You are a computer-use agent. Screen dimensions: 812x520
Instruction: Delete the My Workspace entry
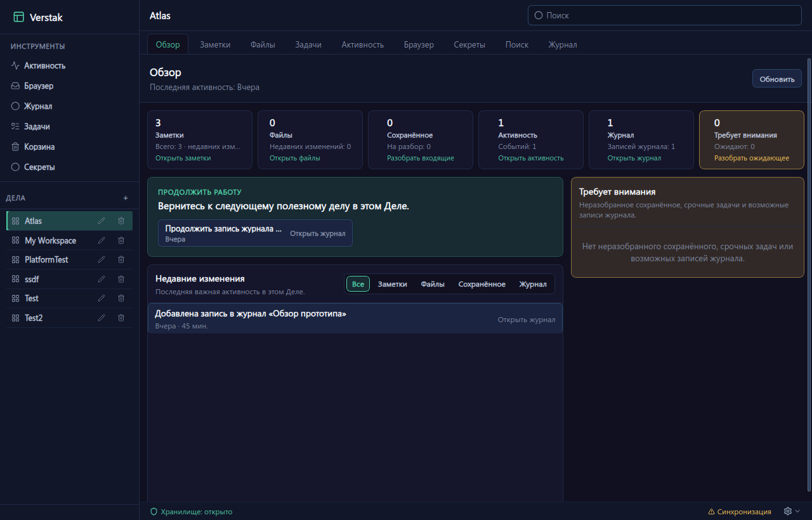coord(121,240)
